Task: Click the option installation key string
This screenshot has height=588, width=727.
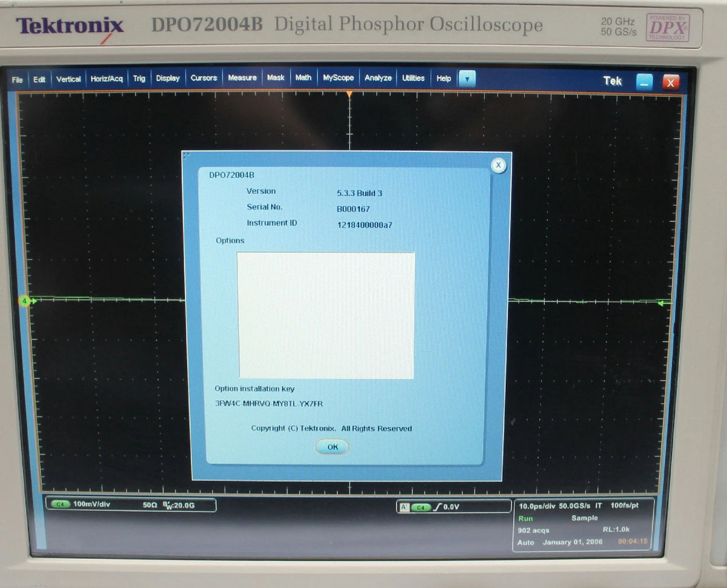Action: (269, 404)
